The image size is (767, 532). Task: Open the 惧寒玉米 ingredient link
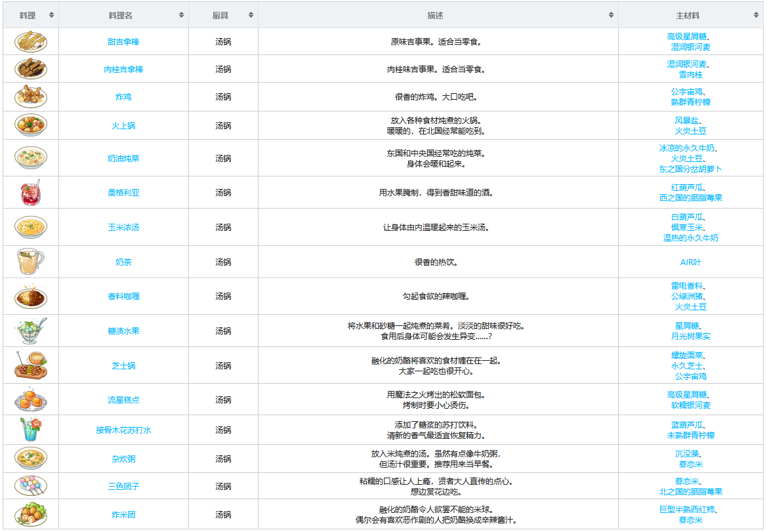coord(686,227)
